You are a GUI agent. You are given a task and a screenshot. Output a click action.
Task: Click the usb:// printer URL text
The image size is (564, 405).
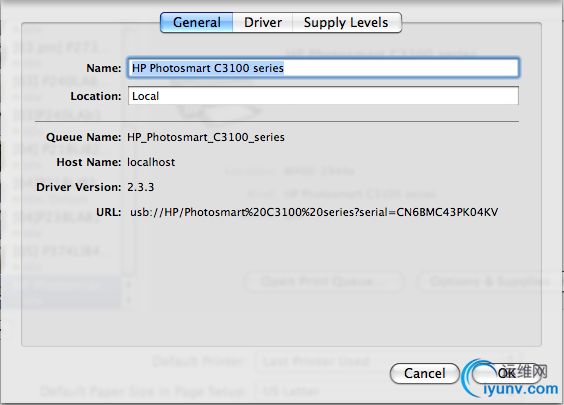click(314, 212)
